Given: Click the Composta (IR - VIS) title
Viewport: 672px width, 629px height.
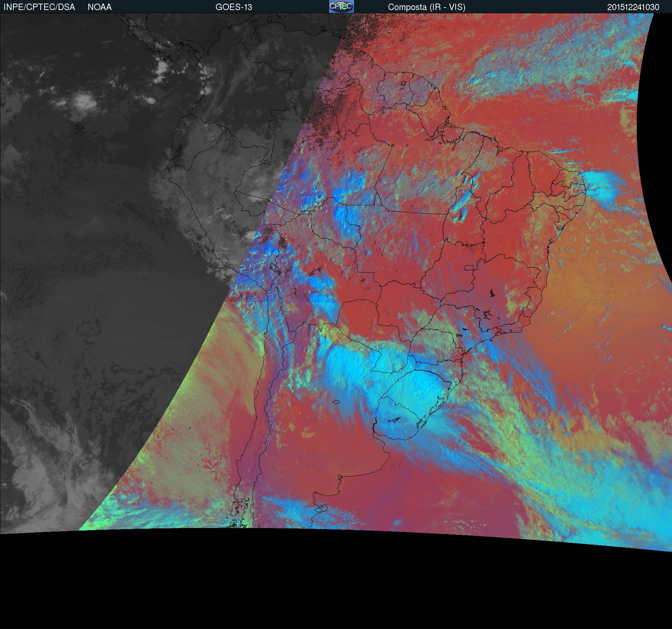Looking at the screenshot, I should (427, 7).
